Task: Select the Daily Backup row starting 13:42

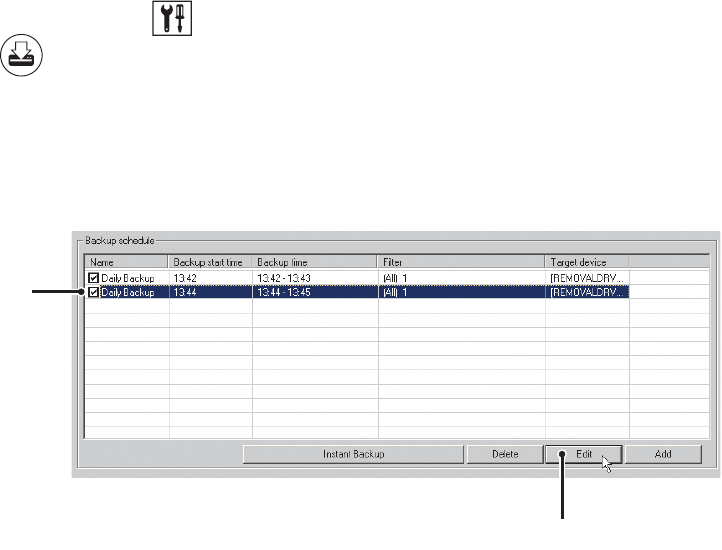Action: tap(357, 278)
